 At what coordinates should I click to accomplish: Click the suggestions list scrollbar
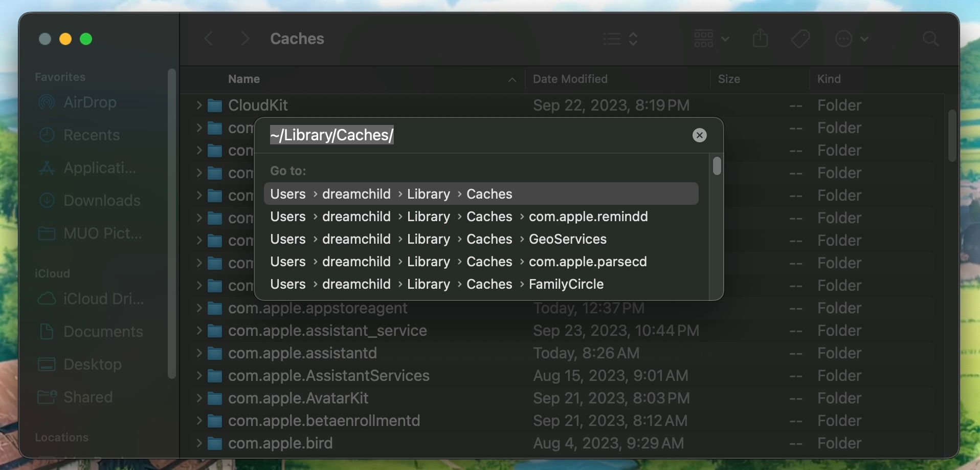716,166
